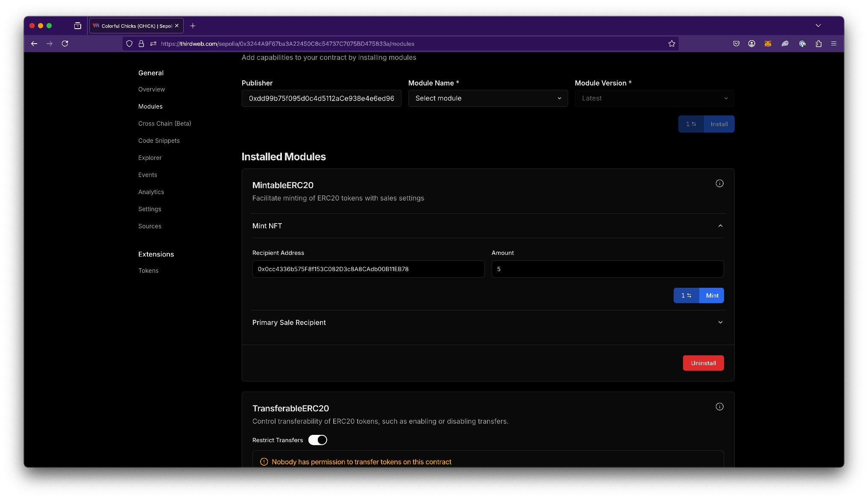Click the Firefox account profile icon

tap(751, 44)
